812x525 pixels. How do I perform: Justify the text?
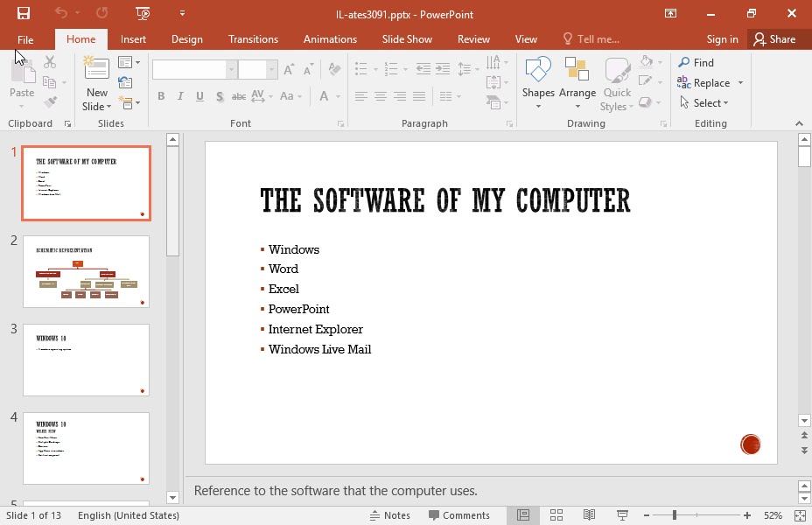coord(419,96)
